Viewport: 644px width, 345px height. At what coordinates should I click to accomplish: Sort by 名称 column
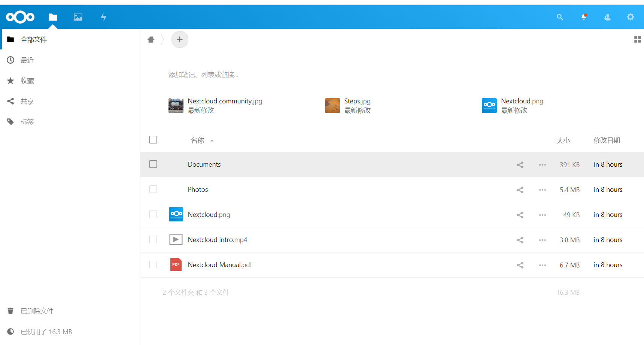point(197,140)
